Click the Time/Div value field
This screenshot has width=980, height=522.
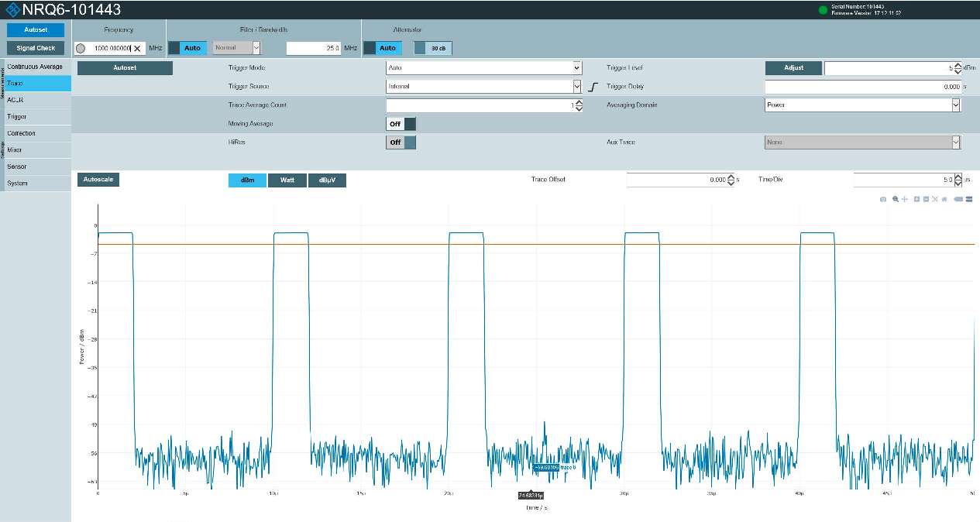903,180
